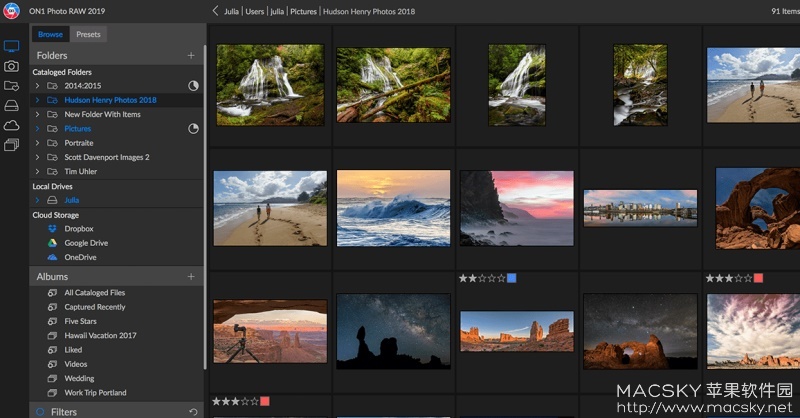Open the cloud storage icon in sidebar
The height and width of the screenshot is (418, 800).
coord(11,125)
